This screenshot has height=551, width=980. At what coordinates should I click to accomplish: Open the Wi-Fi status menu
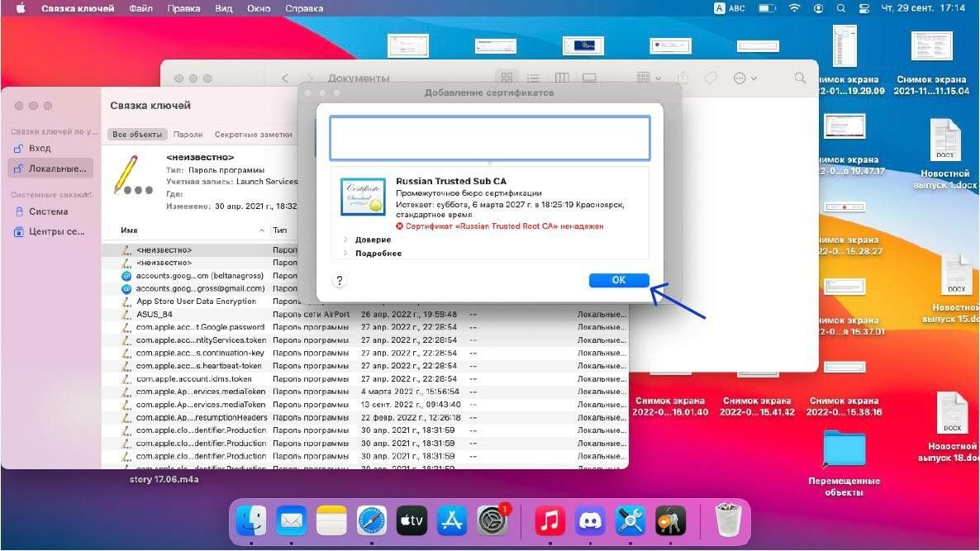[794, 8]
